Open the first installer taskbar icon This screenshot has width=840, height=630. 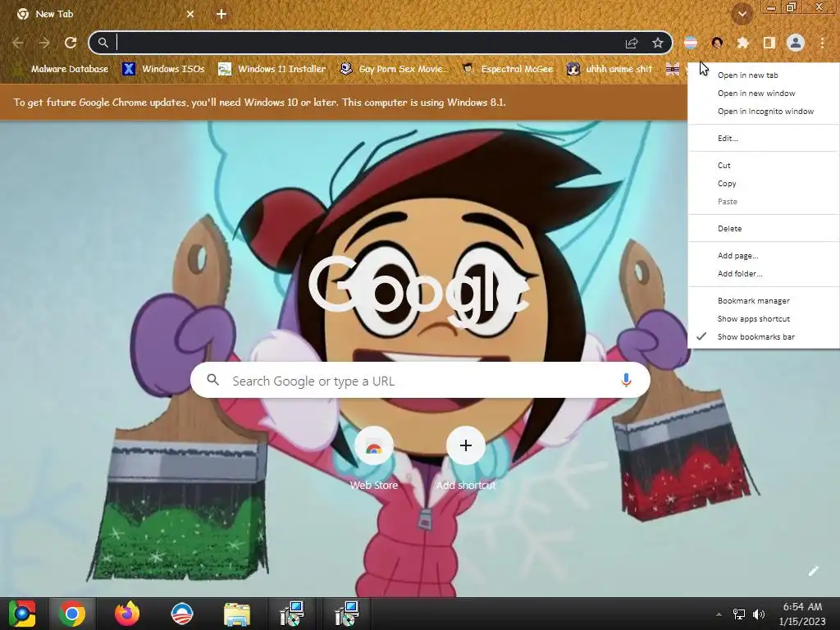pos(292,614)
